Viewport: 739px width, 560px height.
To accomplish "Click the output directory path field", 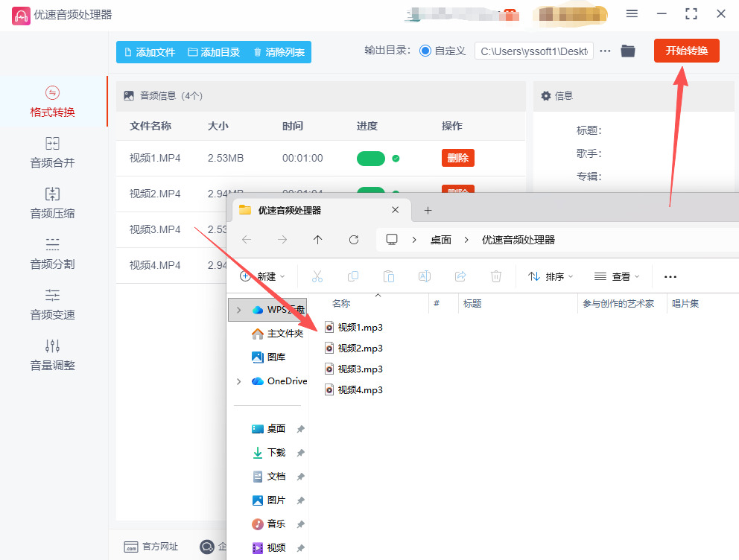I will click(x=534, y=51).
